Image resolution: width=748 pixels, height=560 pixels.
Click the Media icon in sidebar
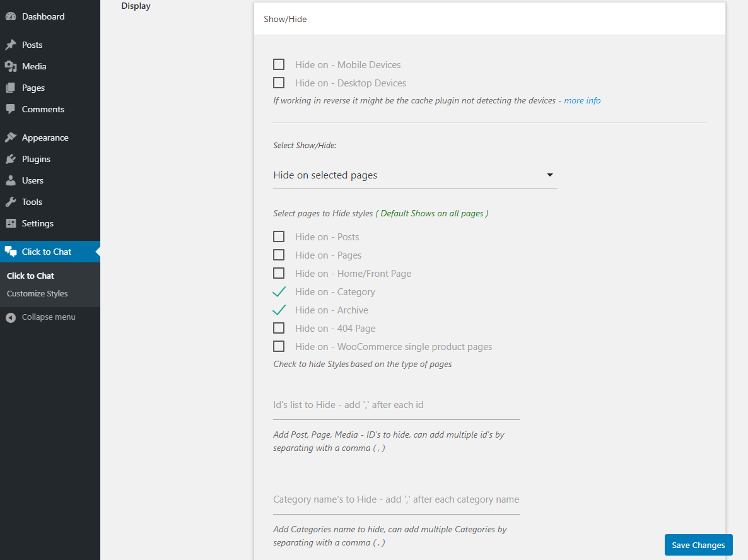click(11, 66)
